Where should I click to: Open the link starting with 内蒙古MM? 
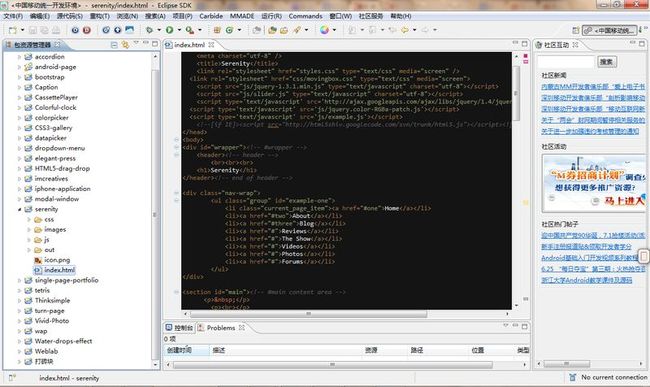[593, 87]
